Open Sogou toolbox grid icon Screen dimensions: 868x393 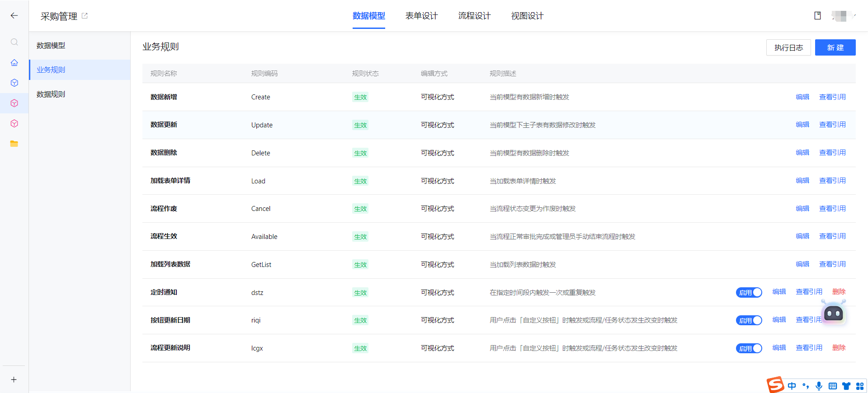(860, 386)
